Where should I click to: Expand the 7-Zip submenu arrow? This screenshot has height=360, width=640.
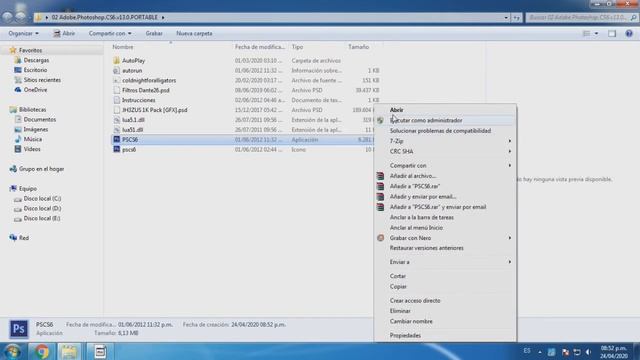[x=509, y=141]
